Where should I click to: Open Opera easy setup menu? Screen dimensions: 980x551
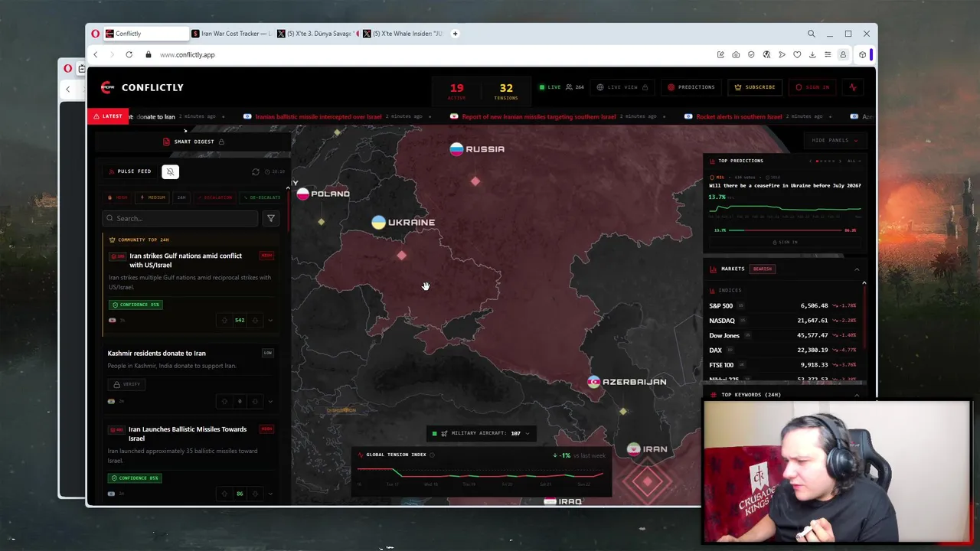[x=828, y=55]
